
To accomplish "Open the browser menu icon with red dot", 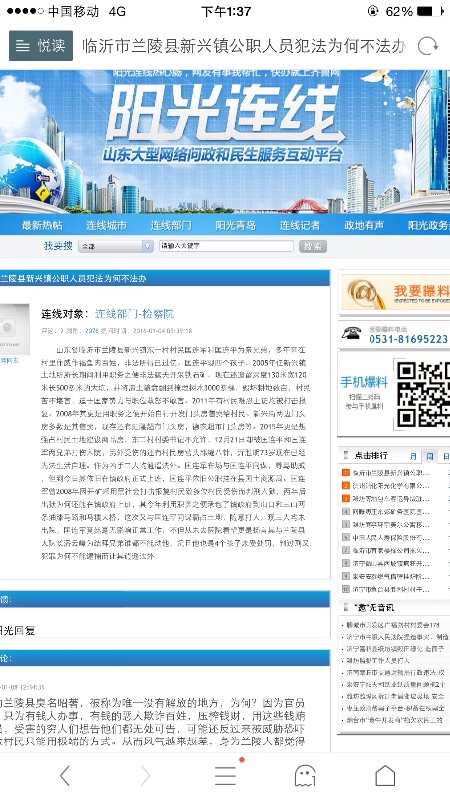I will (226, 775).
